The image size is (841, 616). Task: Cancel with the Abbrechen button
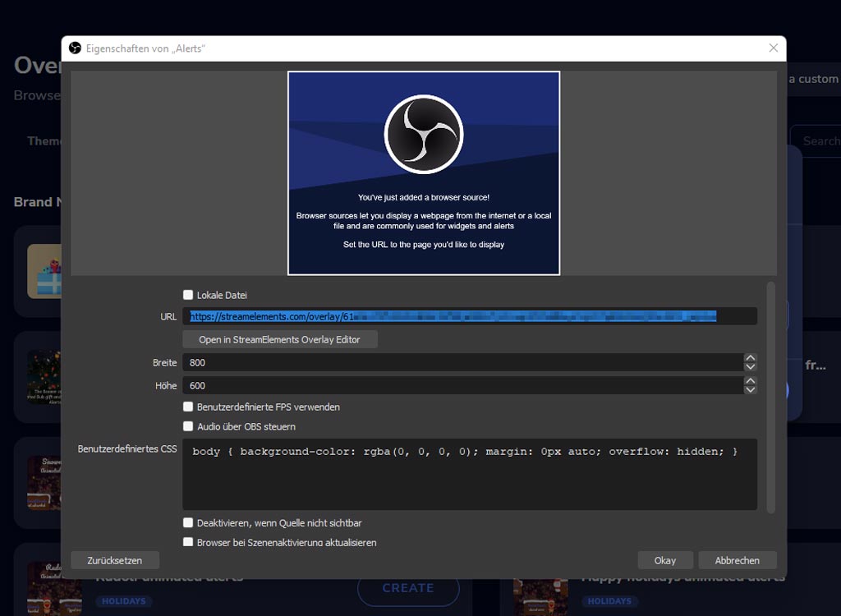click(x=737, y=560)
